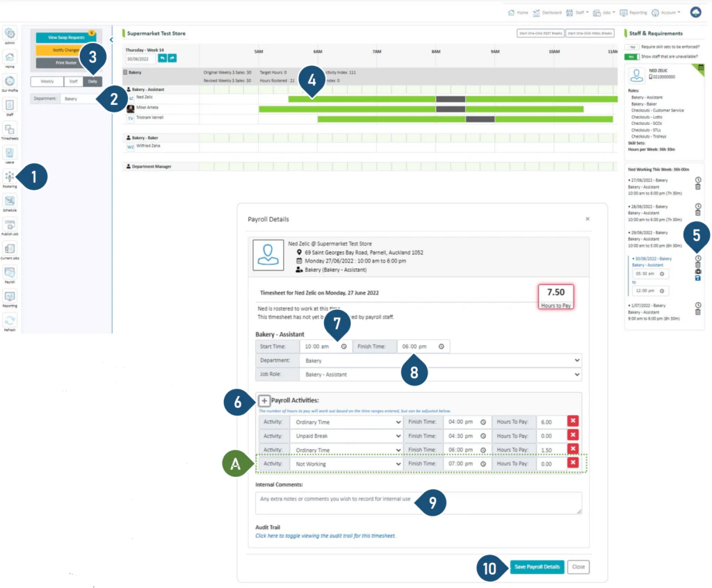Go to Reporting in the top navigation
This screenshot has width=712, height=588.
[x=633, y=13]
